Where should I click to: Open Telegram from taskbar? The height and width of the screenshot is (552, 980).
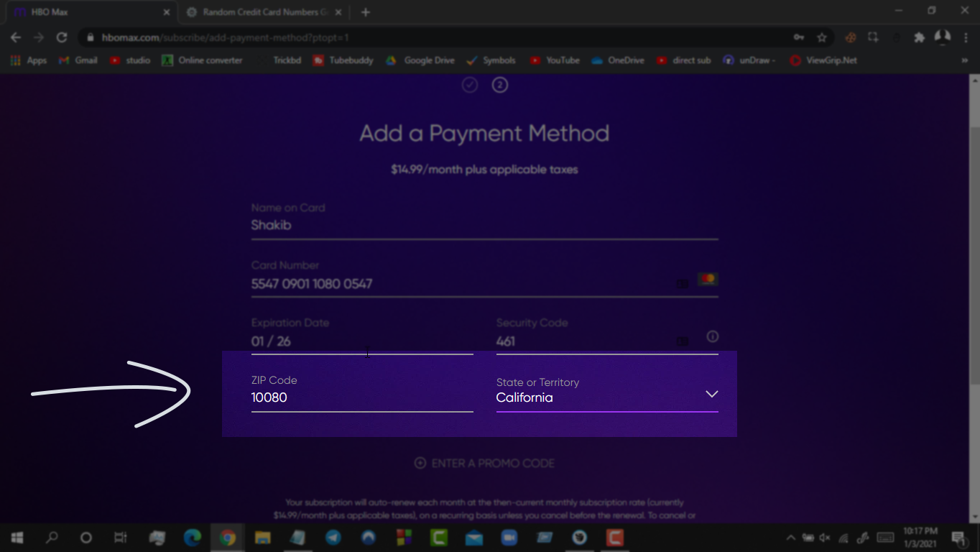tap(333, 538)
